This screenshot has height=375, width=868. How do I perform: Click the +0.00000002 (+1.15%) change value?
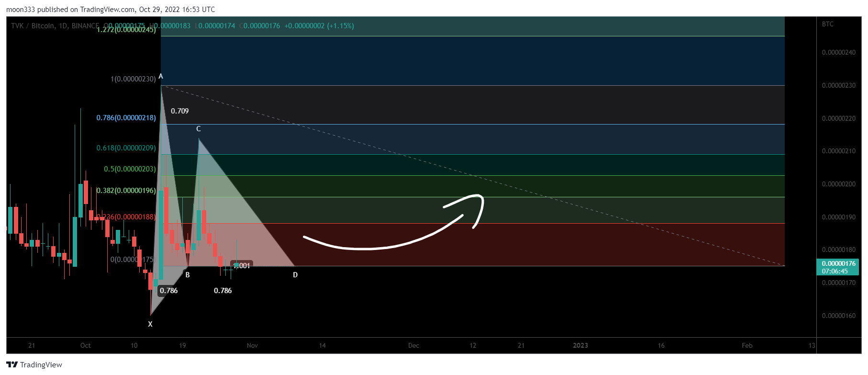[319, 26]
